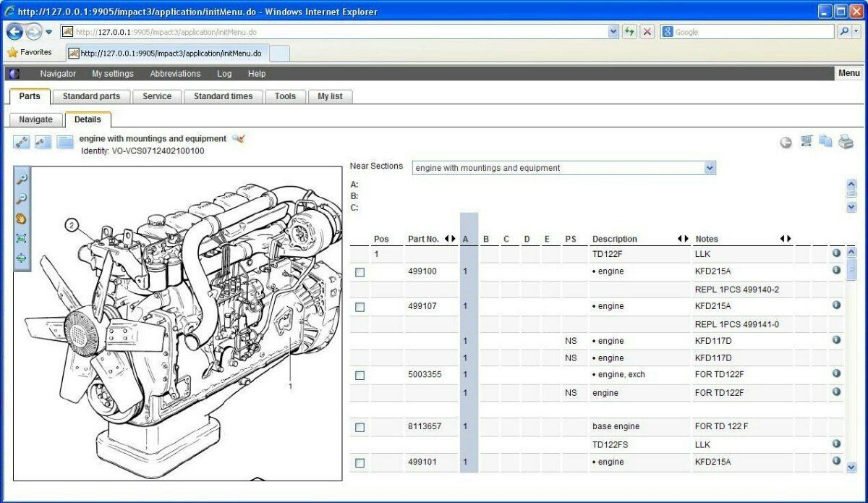Image resolution: width=868 pixels, height=503 pixels.
Task: Tick checkbox for part 499100
Action: tap(359, 272)
